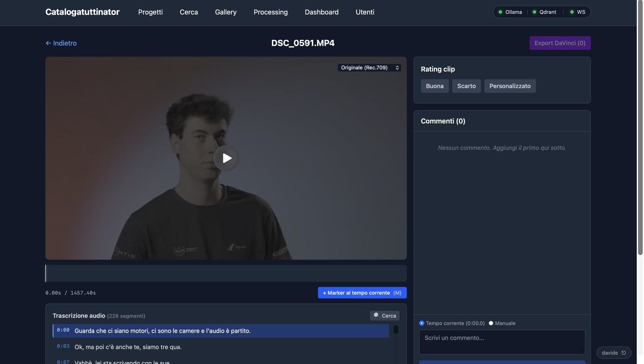Select the Manuale radio button

(x=491, y=323)
